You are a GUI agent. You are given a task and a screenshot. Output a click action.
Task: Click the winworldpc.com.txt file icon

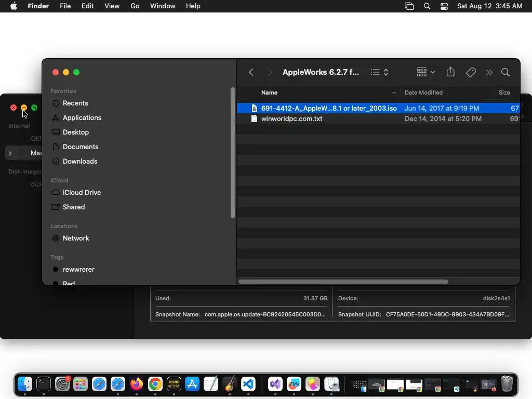tap(254, 119)
